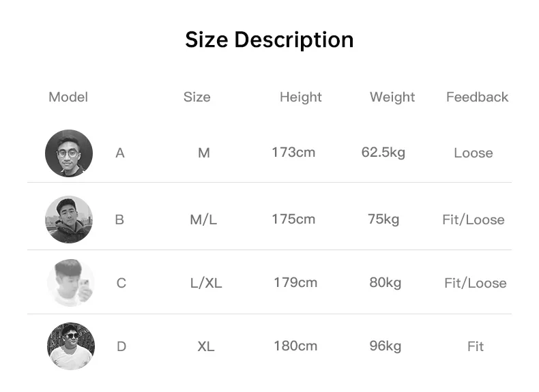Click the Fit feedback for Model D
Image resolution: width=539 pixels, height=392 pixels.
click(476, 346)
